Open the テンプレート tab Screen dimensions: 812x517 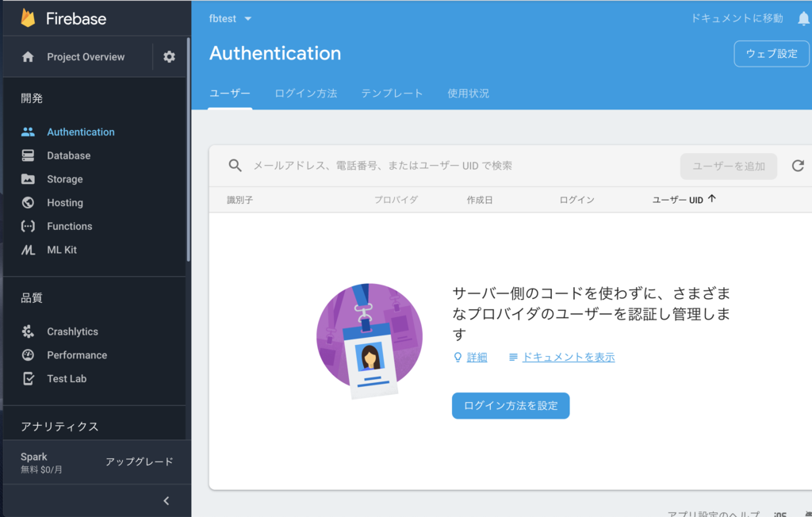coord(392,94)
